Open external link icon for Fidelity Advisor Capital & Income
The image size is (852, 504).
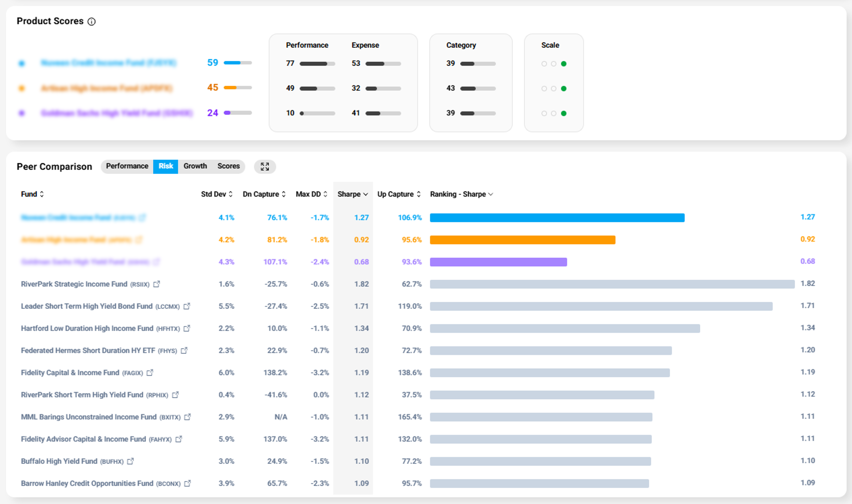coord(178,439)
